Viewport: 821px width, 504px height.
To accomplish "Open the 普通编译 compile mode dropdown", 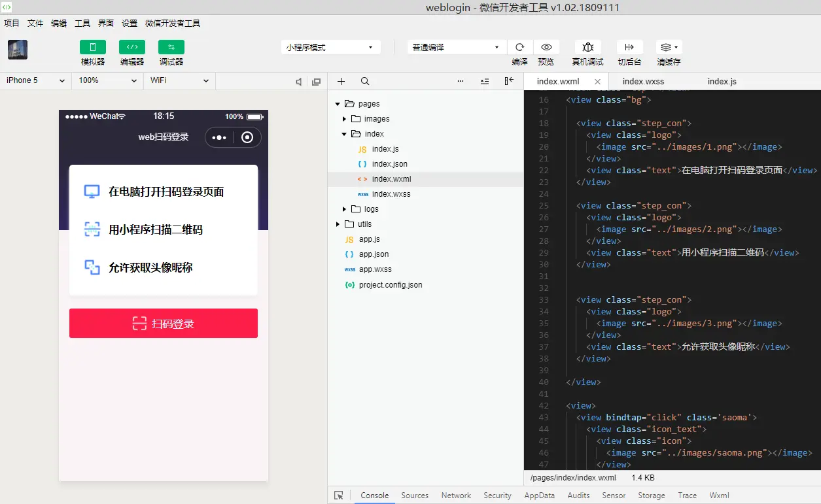I will tap(457, 47).
